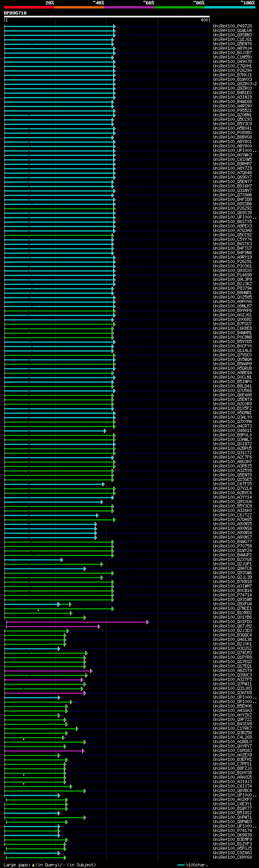The image size is (259, 868).
Task: Click the UniRef100_P26290 label
Action: (x=232, y=70)
